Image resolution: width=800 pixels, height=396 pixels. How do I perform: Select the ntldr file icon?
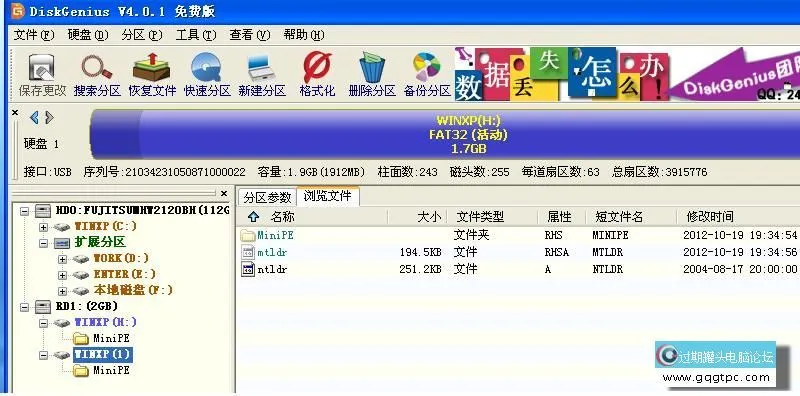click(x=248, y=269)
